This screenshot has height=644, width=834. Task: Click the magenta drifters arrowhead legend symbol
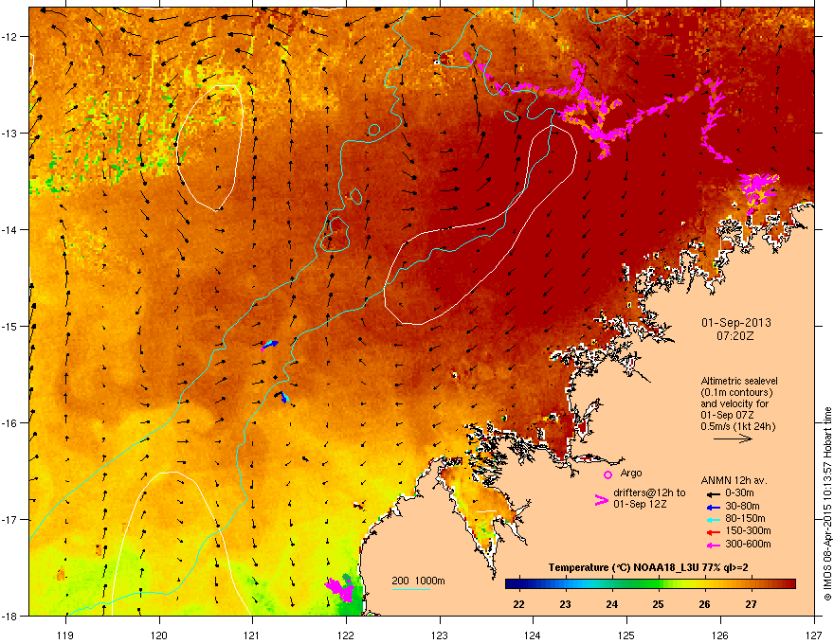coord(601,499)
